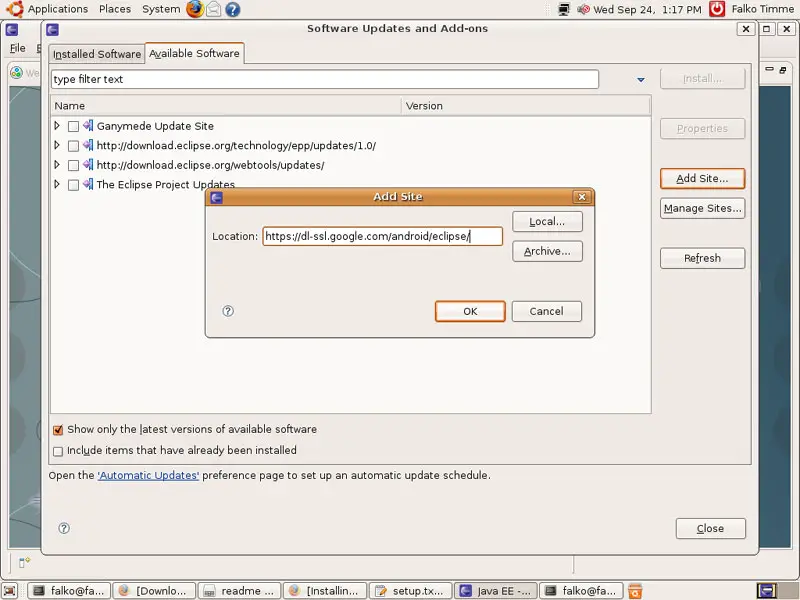Tick checkbox for the epp/updates/1.0 site

pos(73,146)
